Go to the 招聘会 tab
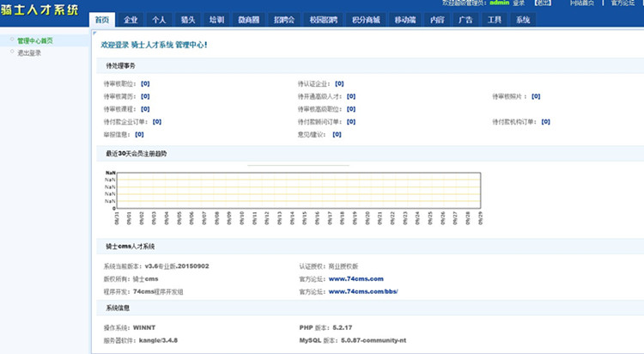The width and height of the screenshot is (644, 354). (x=284, y=19)
